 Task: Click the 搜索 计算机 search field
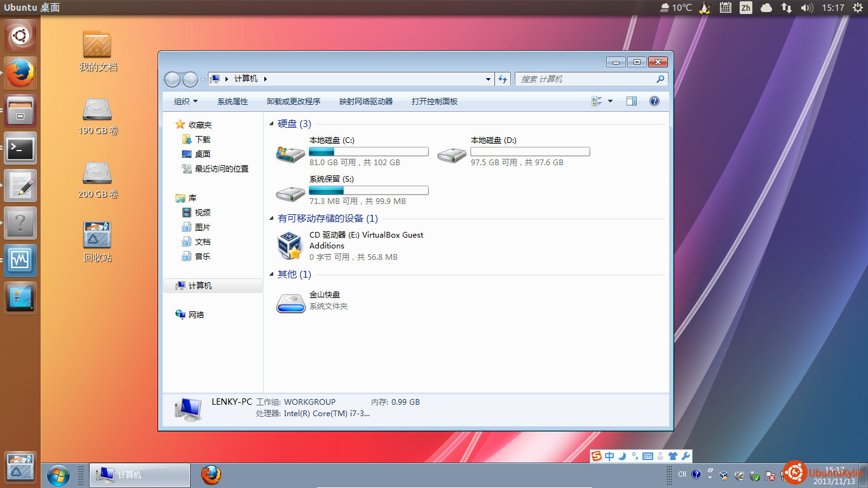coord(585,79)
